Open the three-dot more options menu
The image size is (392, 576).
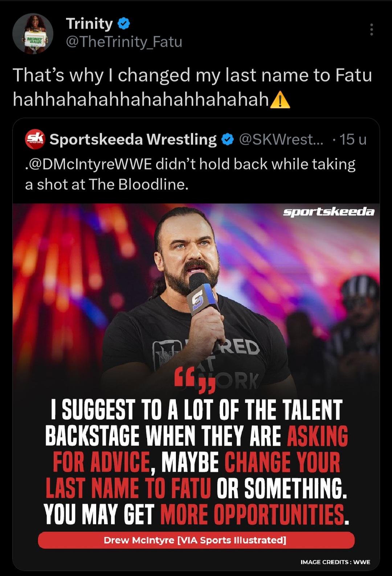371,29
